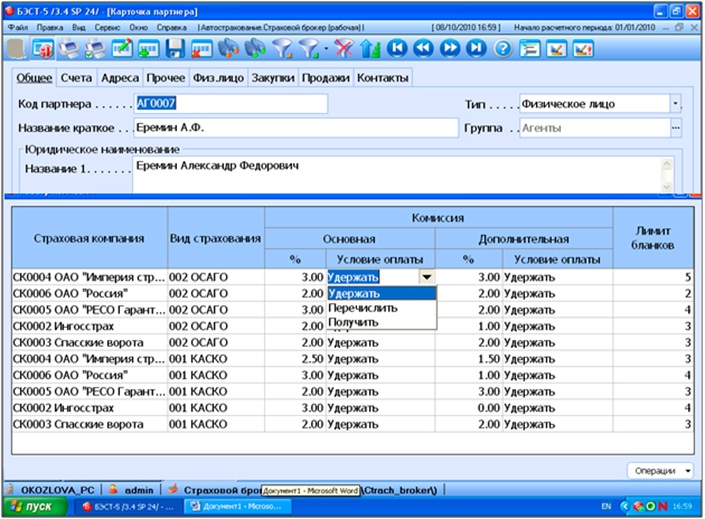Switch to the Прочее tab
The height and width of the screenshot is (519, 705).
coord(165,78)
